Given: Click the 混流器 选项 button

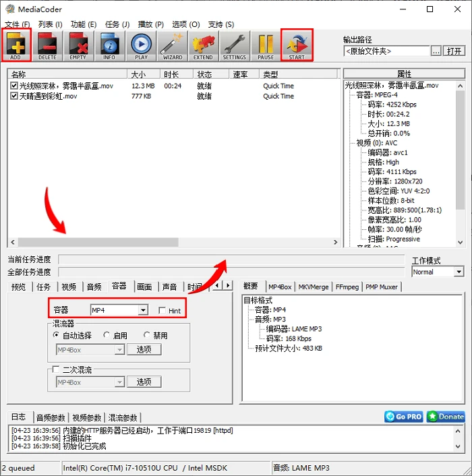Looking at the screenshot, I should 144,349.
